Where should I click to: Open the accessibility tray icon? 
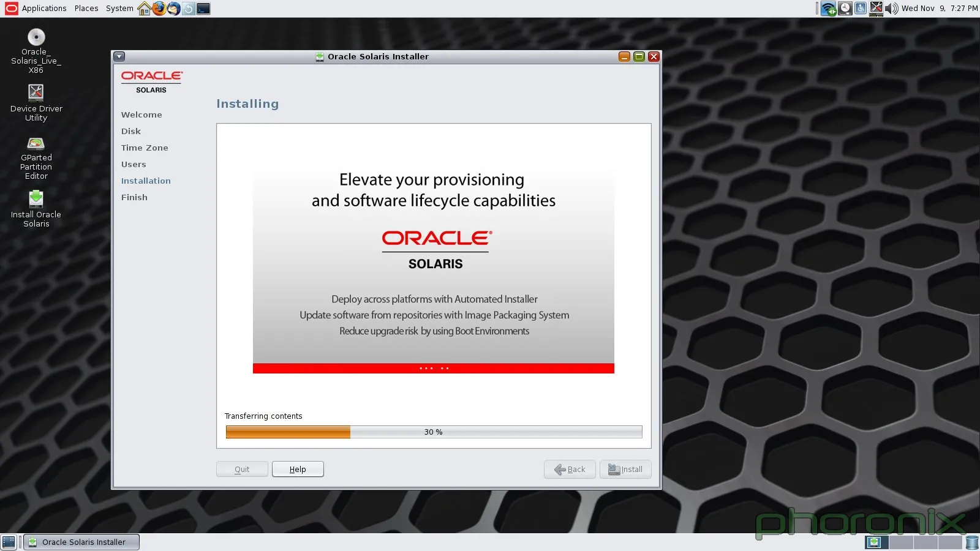coord(861,9)
